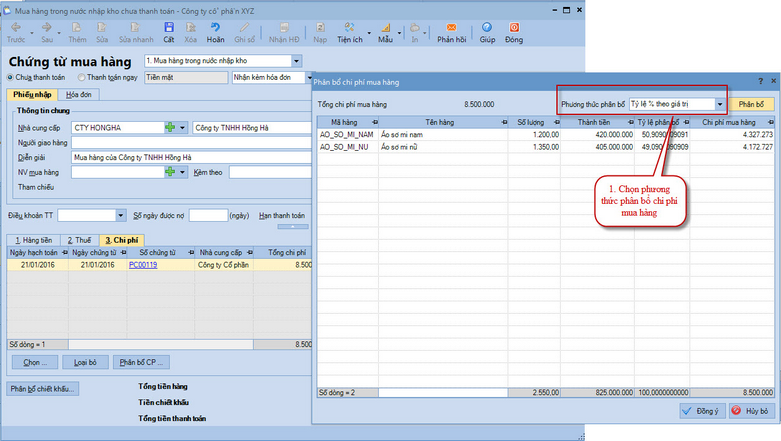The width and height of the screenshot is (781, 441).
Task: Click the Phân bổ CP... button
Action: [x=141, y=362]
